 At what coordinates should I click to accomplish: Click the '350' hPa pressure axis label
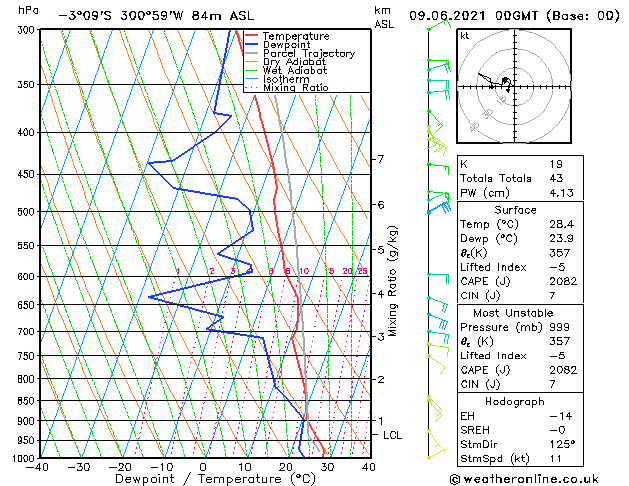point(28,85)
